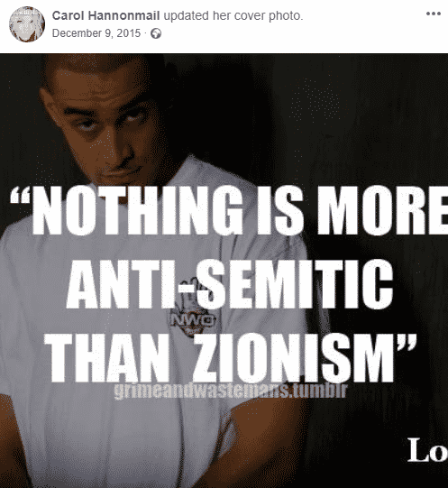The height and width of the screenshot is (488, 448).
Task: Click the grimeandwastemans.tumblr watermark
Action: (x=231, y=391)
